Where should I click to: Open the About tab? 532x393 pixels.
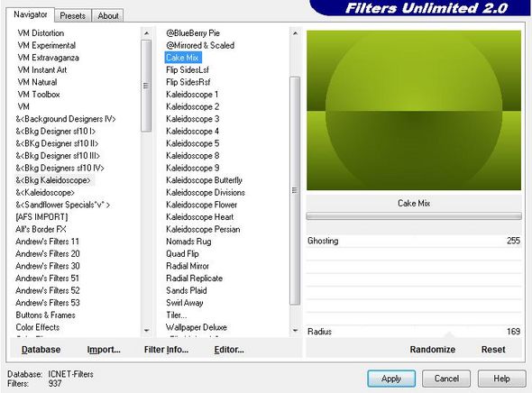[108, 15]
